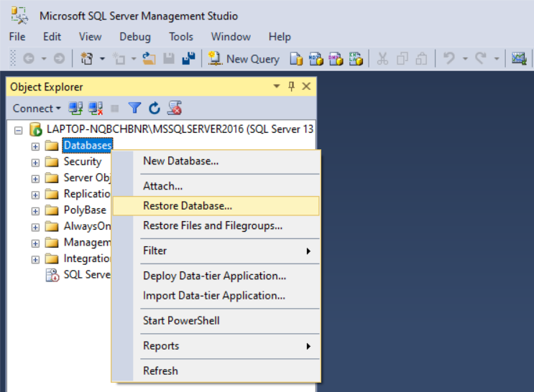The image size is (534, 392).
Task: Click the MDX query toolbar icon
Action: click(316, 59)
